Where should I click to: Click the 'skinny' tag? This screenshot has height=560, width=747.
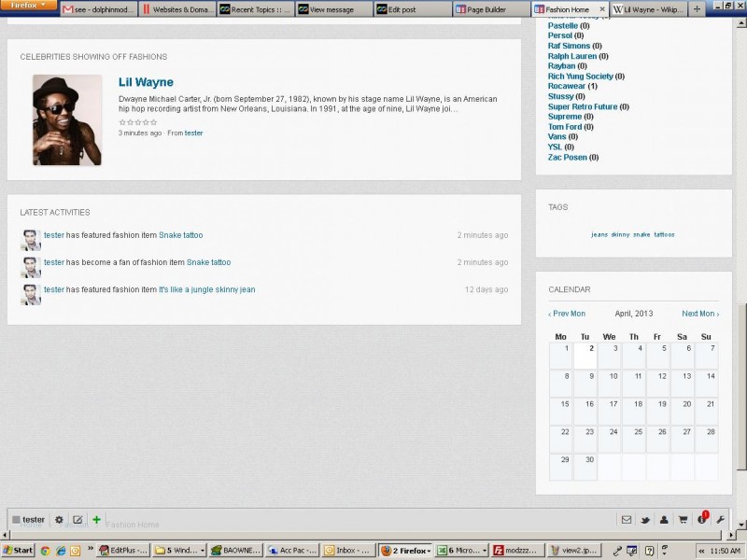point(620,234)
